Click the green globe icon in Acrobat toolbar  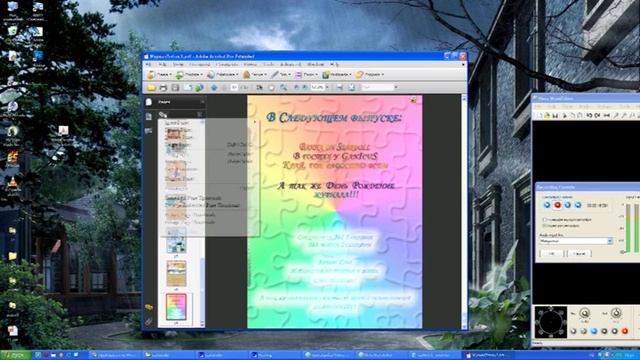(199, 87)
